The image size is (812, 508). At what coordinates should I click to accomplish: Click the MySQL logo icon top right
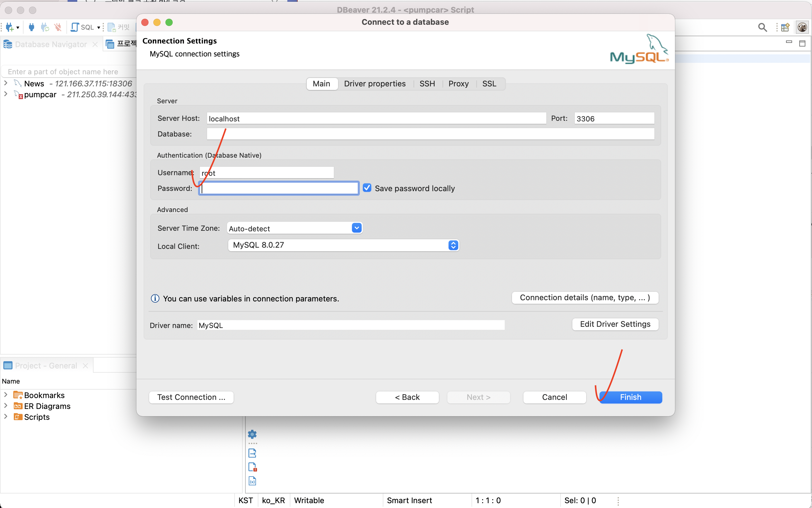(x=638, y=49)
